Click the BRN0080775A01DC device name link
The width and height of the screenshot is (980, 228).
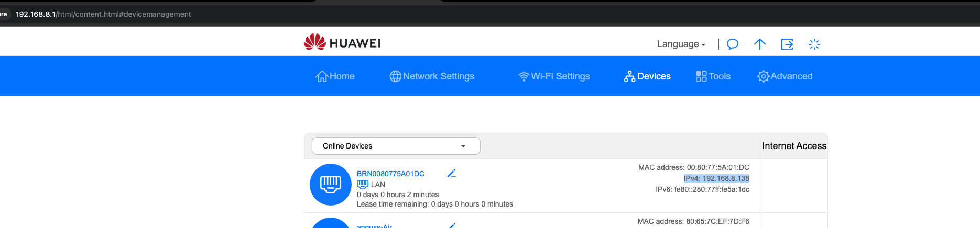click(x=390, y=174)
